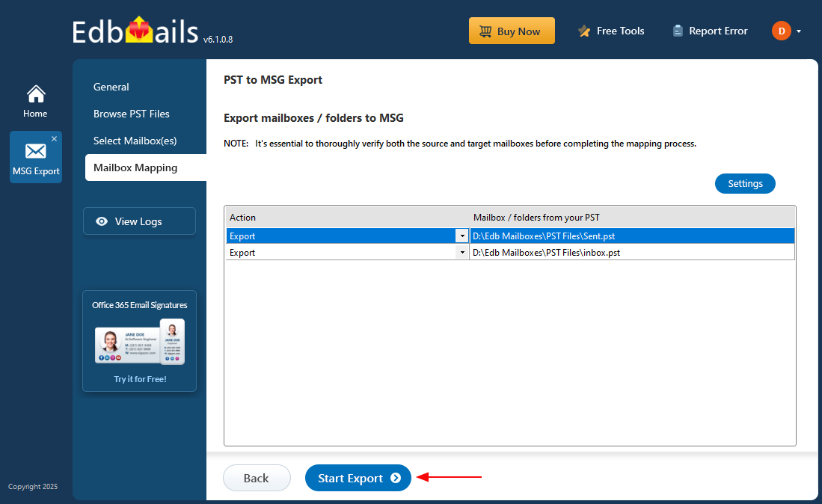
Task: Open Free Tools from header
Action: click(x=610, y=31)
